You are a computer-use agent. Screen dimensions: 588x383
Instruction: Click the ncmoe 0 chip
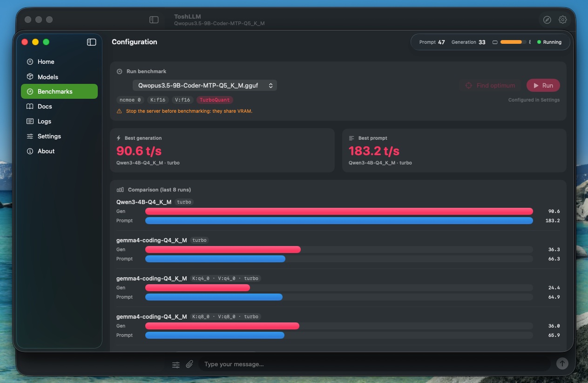pyautogui.click(x=130, y=100)
